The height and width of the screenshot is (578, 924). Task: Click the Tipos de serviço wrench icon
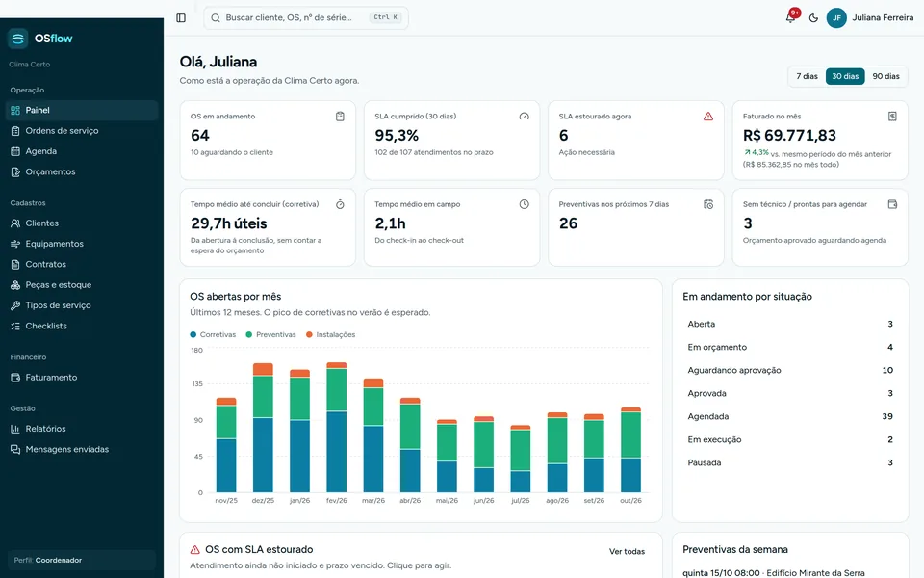tap(15, 305)
